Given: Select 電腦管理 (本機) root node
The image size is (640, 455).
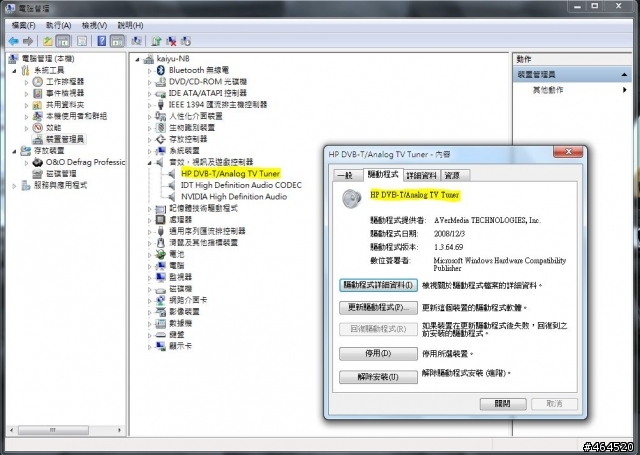Looking at the screenshot, I should [x=48, y=59].
